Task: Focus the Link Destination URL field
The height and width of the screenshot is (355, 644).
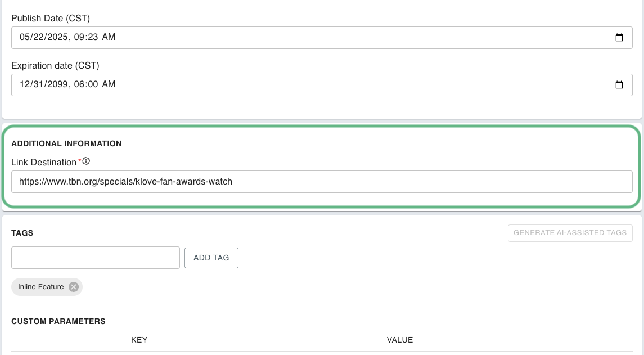Action: click(322, 182)
